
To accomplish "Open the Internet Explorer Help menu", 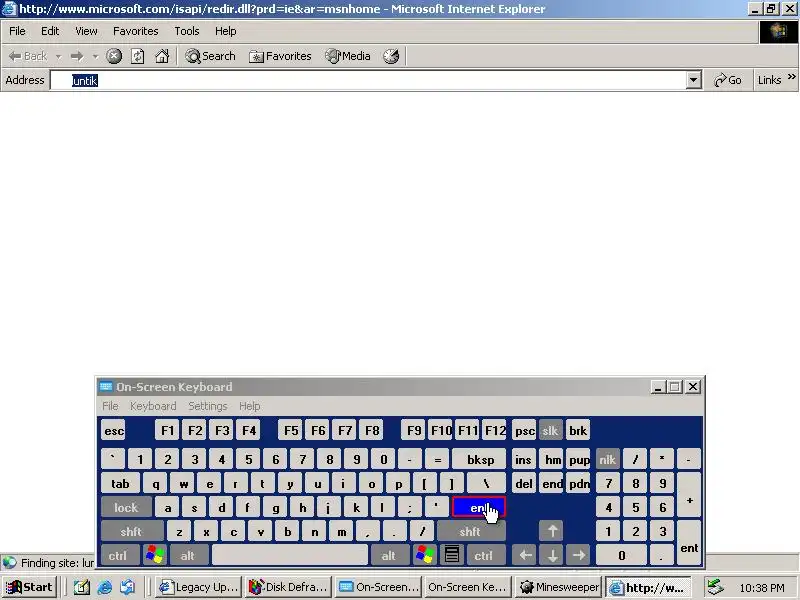I will tap(226, 31).
